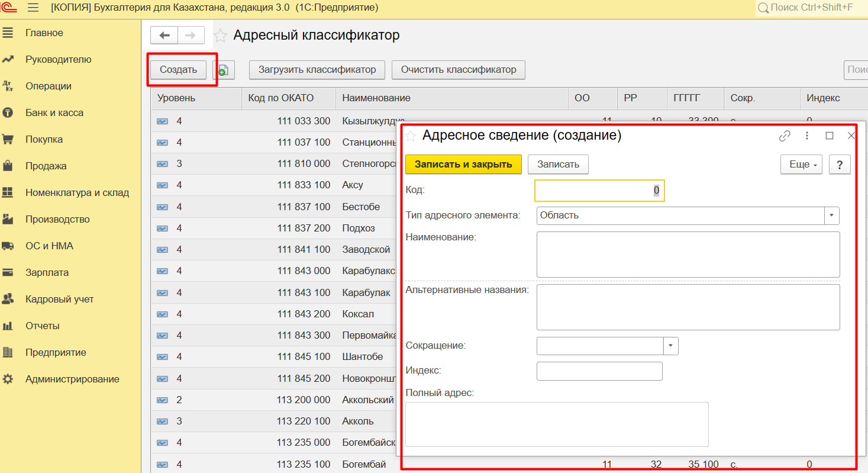Click the Индекс input field
868x473 pixels.
(599, 371)
